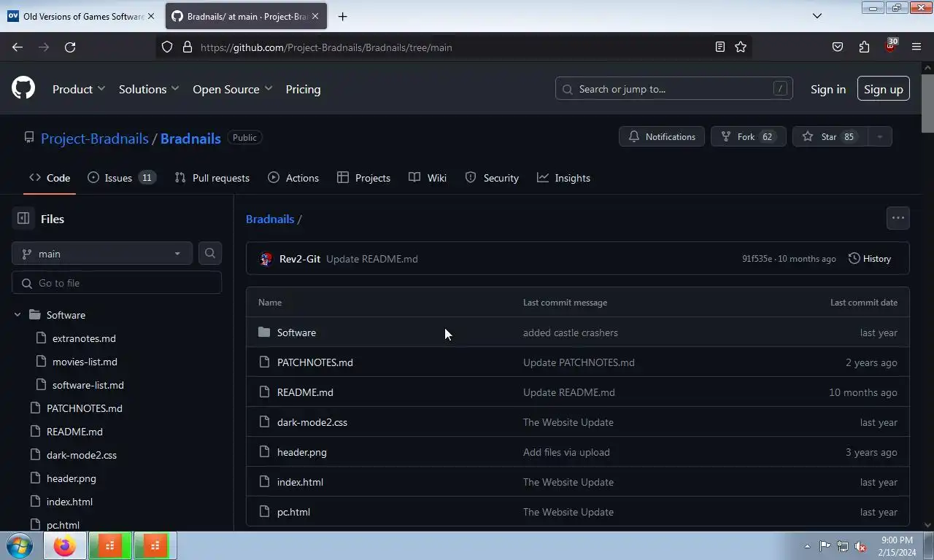Click the Sign up button
Image resolution: width=934 pixels, height=560 pixels.
884,89
